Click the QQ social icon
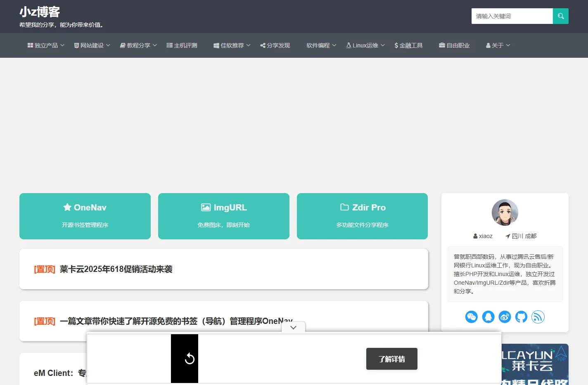Viewport: 588px width, 385px height. click(x=488, y=317)
